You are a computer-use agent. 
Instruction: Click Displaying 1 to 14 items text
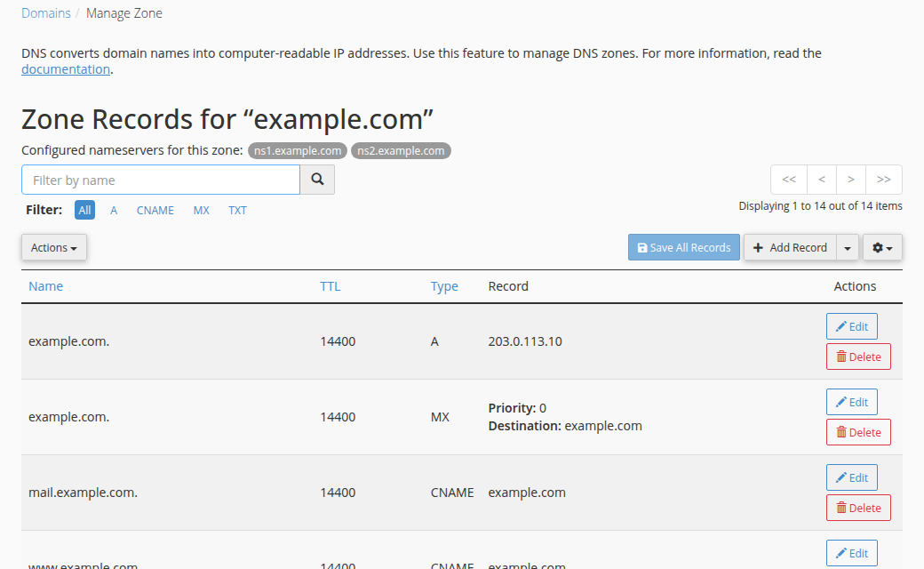pos(820,205)
